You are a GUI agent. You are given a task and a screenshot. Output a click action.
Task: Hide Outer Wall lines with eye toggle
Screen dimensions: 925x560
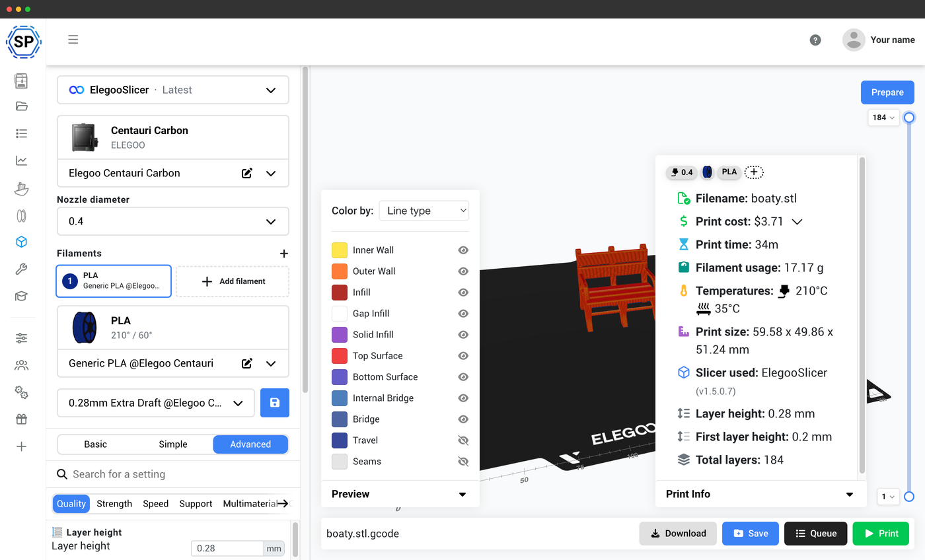(x=463, y=271)
